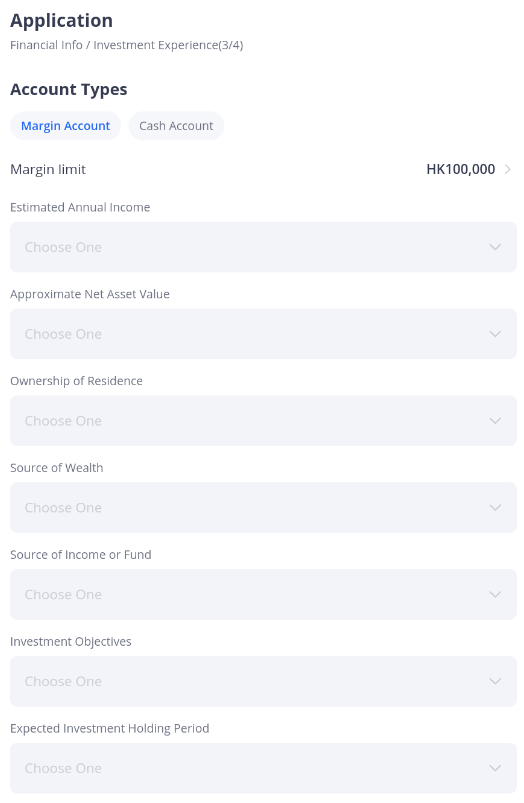Click the chevron in Ownership of Residence field
Image resolution: width=524 pixels, height=803 pixels.
click(x=495, y=421)
